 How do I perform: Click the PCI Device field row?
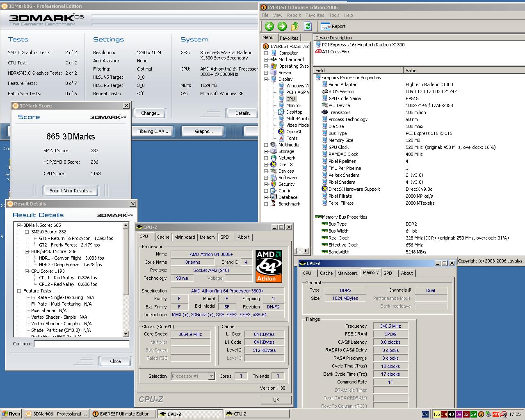pos(418,105)
